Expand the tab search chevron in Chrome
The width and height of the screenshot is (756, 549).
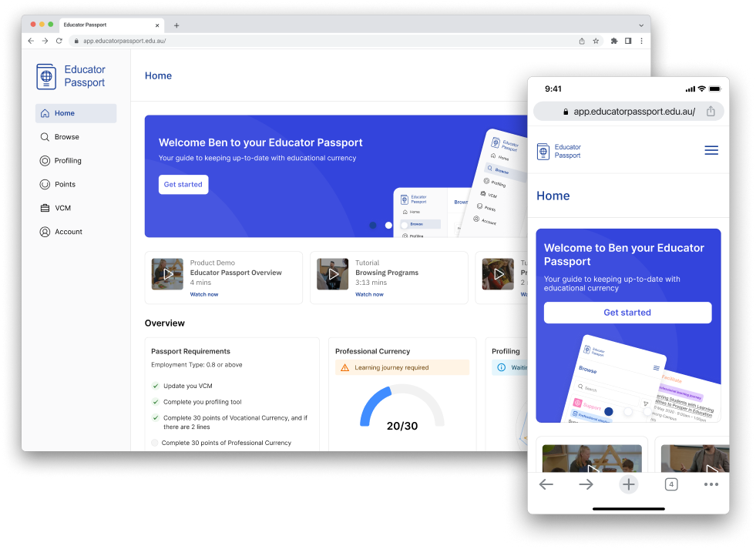[641, 25]
